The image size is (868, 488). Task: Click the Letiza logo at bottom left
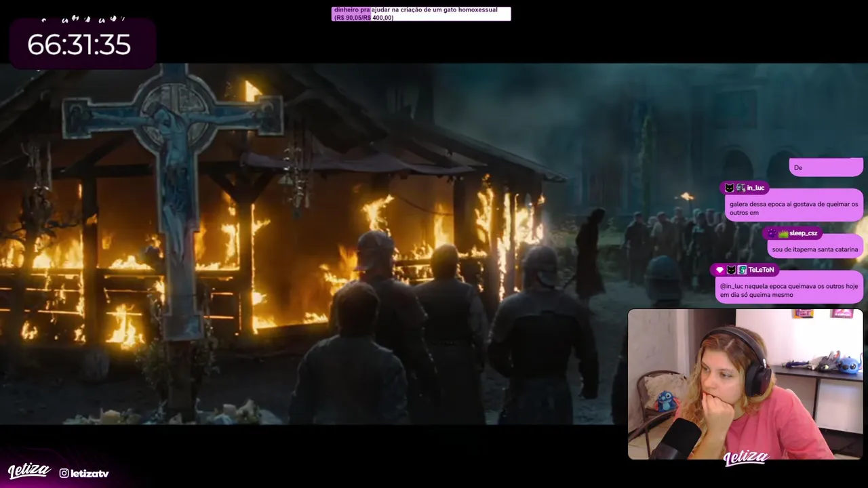coord(28,471)
